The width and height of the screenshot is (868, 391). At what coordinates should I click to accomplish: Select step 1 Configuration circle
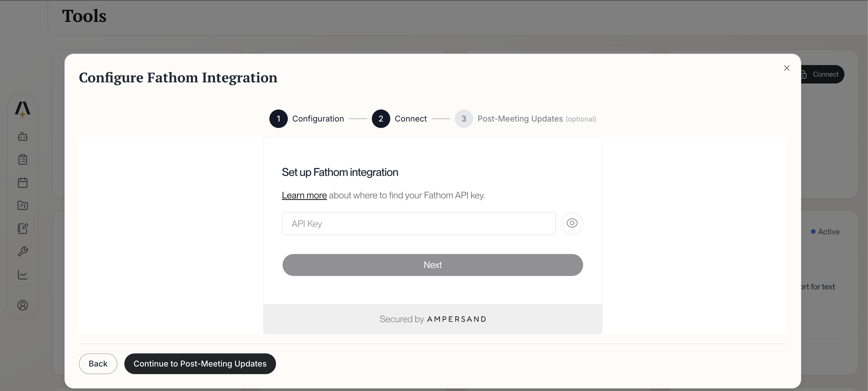[278, 118]
